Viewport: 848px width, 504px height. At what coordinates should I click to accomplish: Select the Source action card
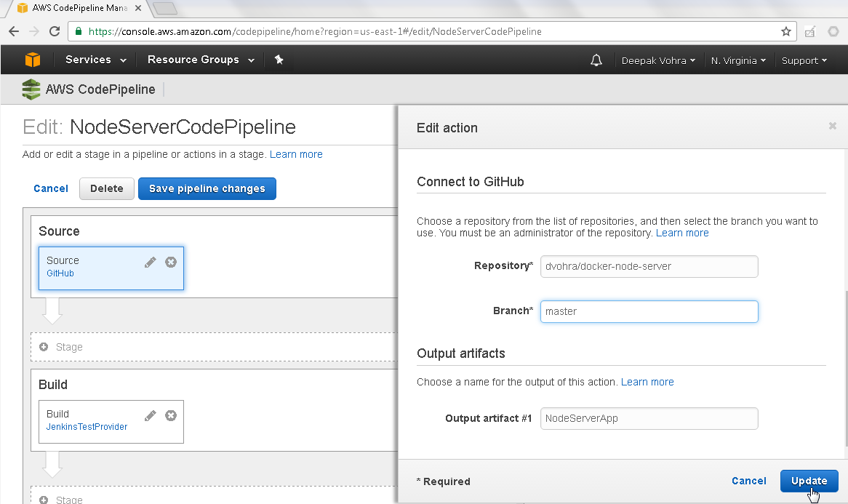[x=111, y=268]
